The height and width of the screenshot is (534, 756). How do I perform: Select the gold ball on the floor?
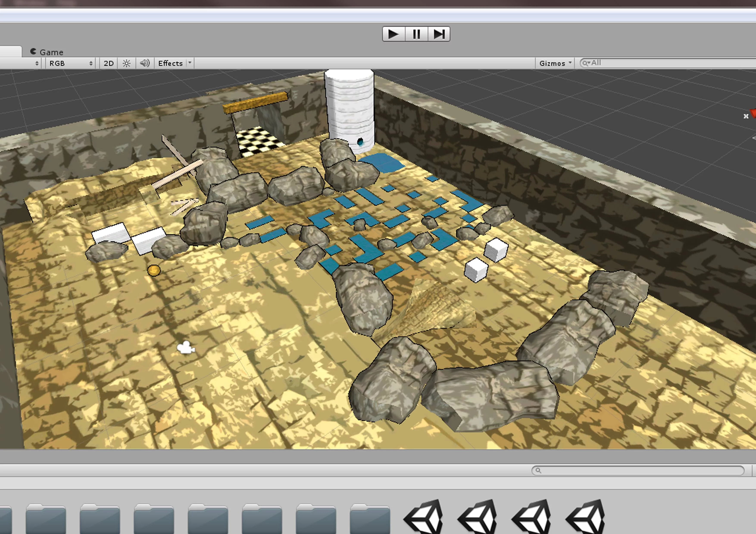tap(154, 270)
